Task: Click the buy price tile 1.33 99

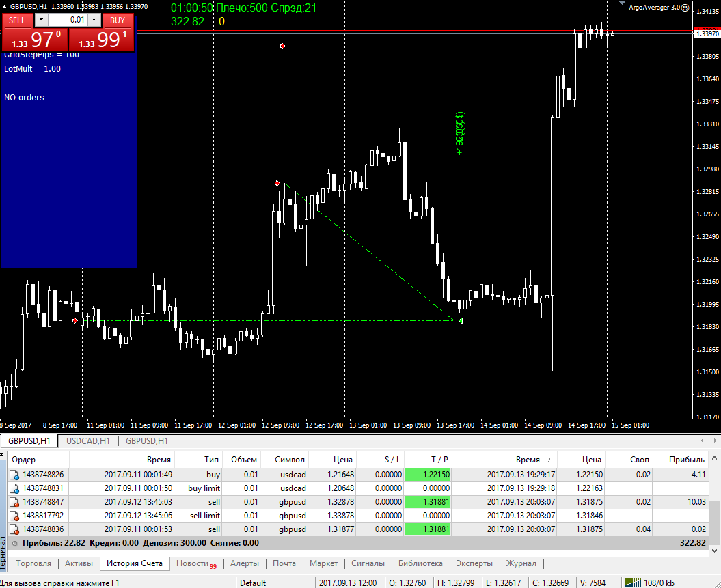Action: point(102,40)
